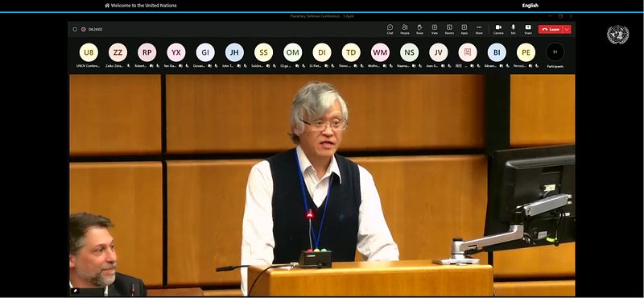Open the English language selector
The height and width of the screenshot is (298, 644).
(530, 6)
